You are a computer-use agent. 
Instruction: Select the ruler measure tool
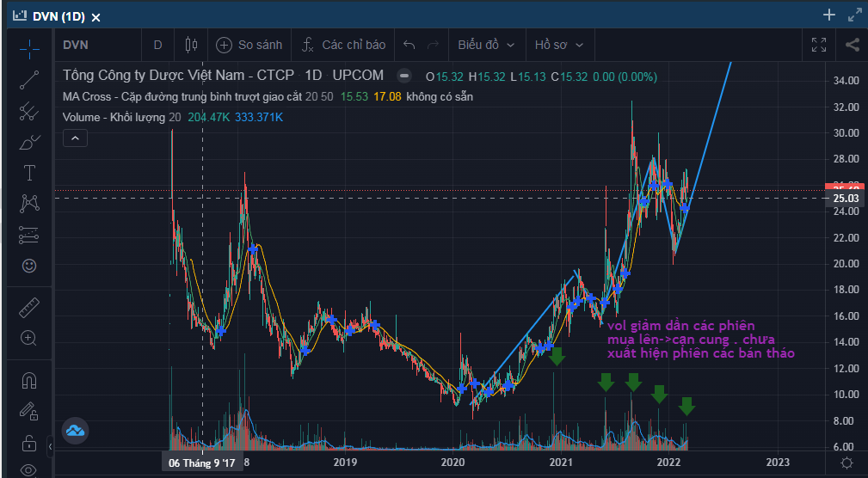(29, 307)
